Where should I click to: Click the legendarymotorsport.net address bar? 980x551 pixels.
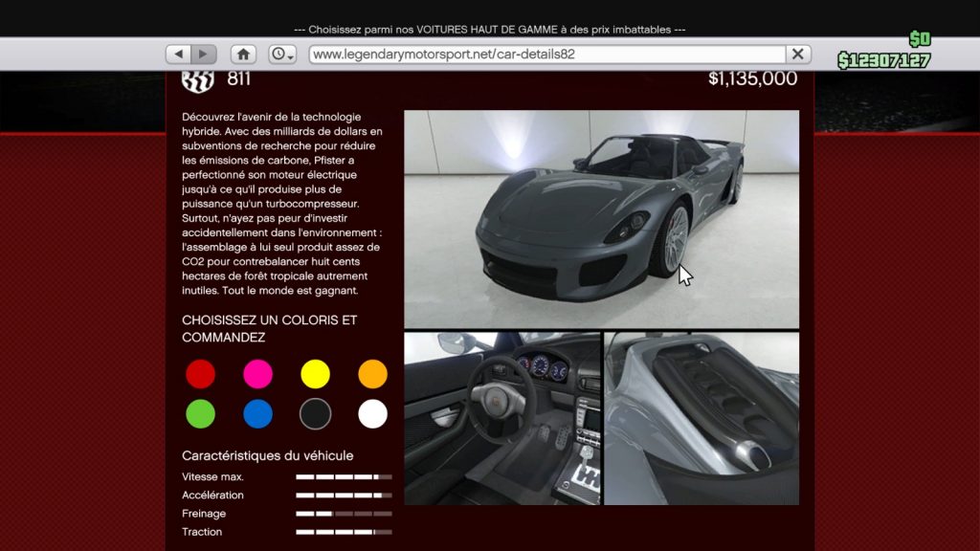click(547, 55)
